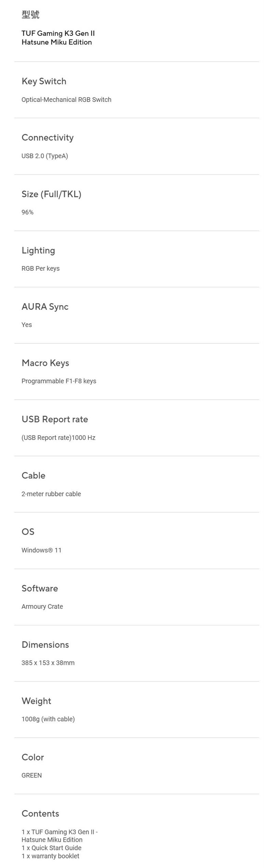Click the 2-meter rubber cable text
Image resolution: width=264 pixels, height=868 pixels.
click(x=51, y=494)
